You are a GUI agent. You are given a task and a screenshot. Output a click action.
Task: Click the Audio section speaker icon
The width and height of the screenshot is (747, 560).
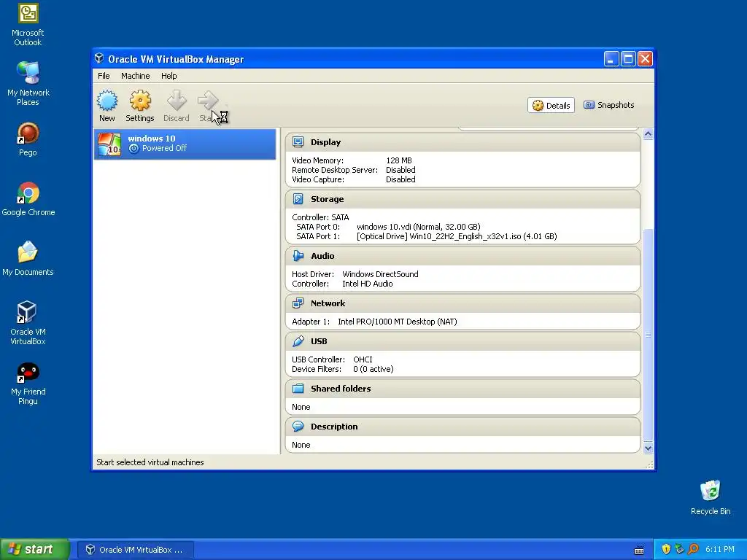[298, 256]
